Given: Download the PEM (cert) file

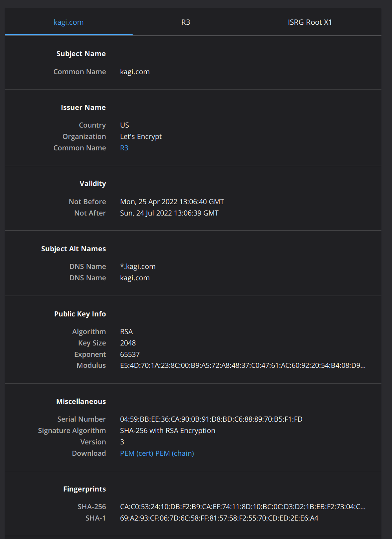Looking at the screenshot, I should click(x=137, y=453).
